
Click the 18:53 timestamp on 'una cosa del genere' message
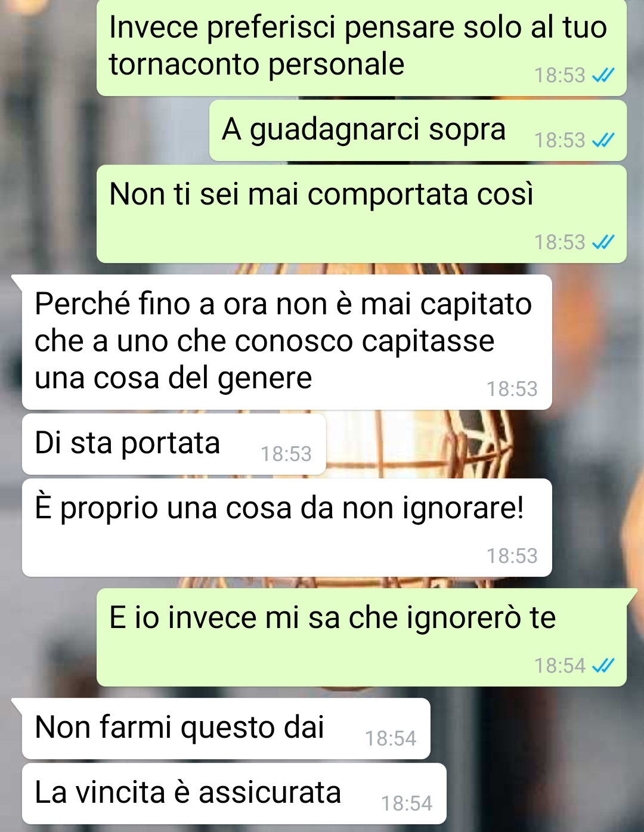point(512,389)
